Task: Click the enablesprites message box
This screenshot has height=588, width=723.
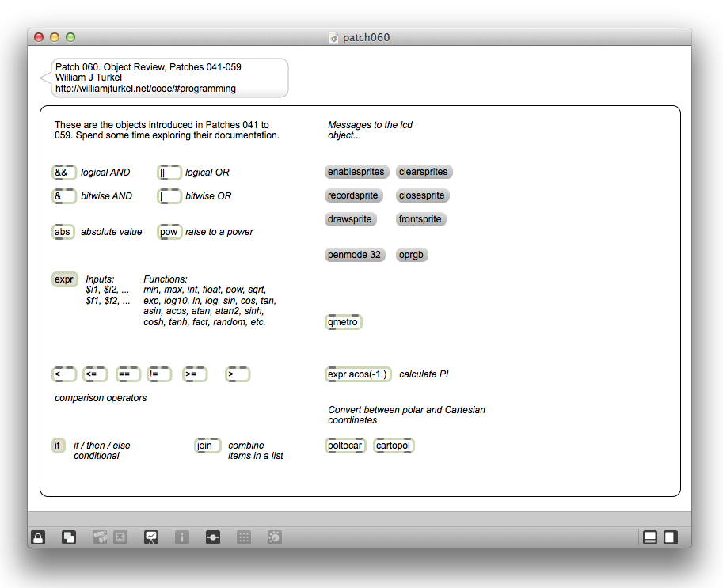Action: pos(356,172)
